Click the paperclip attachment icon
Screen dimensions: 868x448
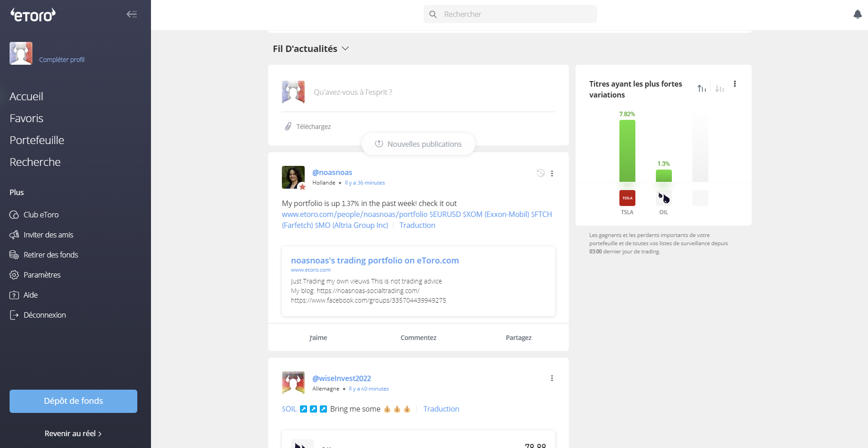288,126
